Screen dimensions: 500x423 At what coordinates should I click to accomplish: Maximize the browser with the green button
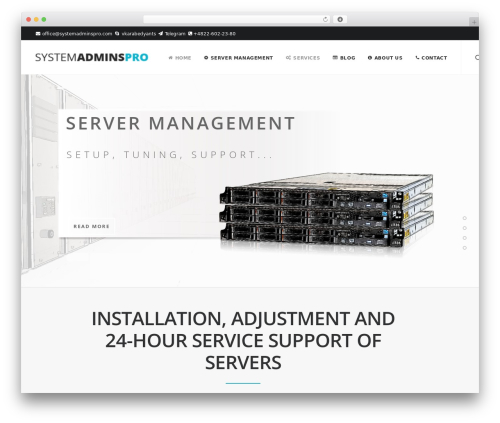pos(44,19)
